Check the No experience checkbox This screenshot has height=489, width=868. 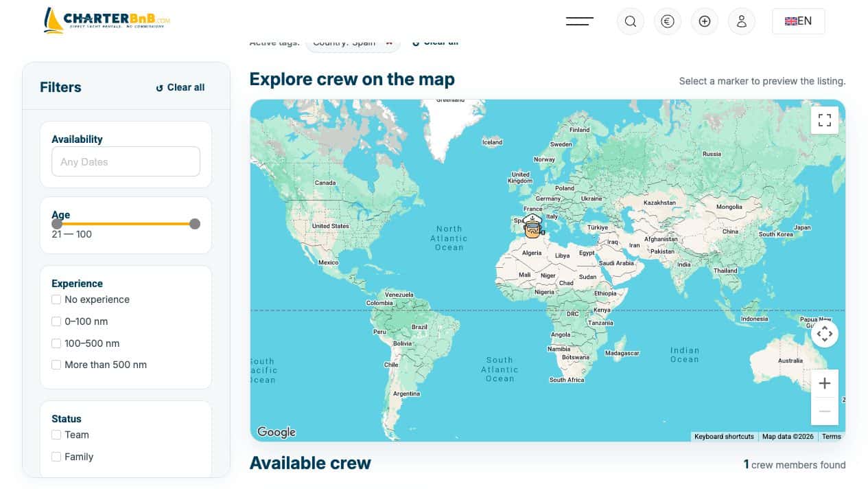pyautogui.click(x=56, y=299)
